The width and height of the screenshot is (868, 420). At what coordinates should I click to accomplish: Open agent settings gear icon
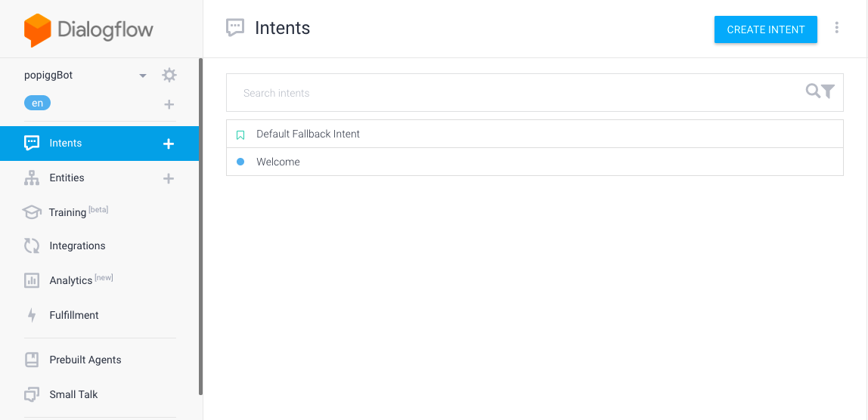169,75
